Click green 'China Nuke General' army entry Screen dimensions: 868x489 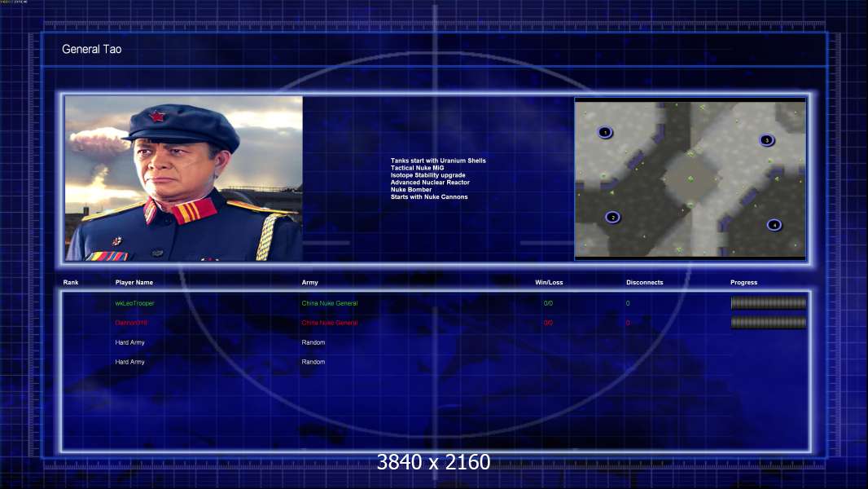330,303
